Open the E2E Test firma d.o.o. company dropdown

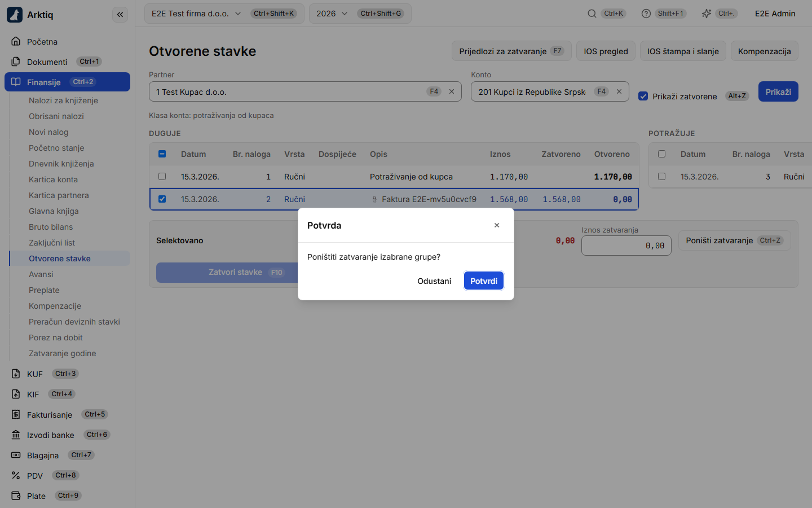pyautogui.click(x=224, y=14)
